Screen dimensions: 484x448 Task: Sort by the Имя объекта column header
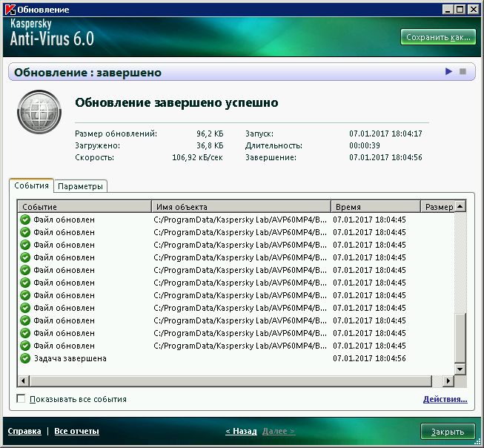(241, 207)
